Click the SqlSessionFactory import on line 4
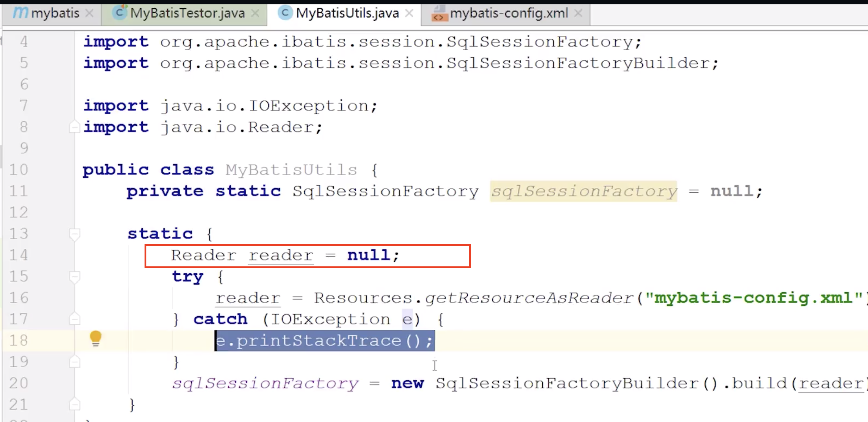868x422 pixels. [x=401, y=42]
